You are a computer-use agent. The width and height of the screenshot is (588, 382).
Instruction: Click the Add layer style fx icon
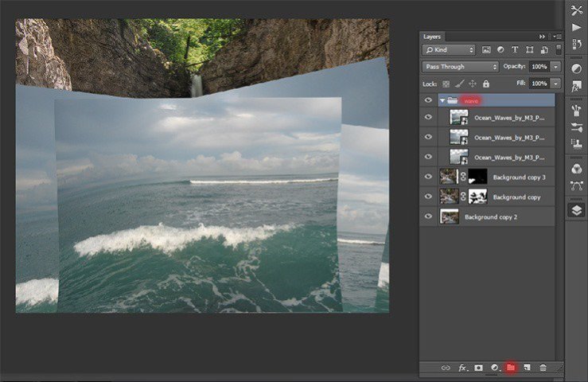[x=462, y=367]
